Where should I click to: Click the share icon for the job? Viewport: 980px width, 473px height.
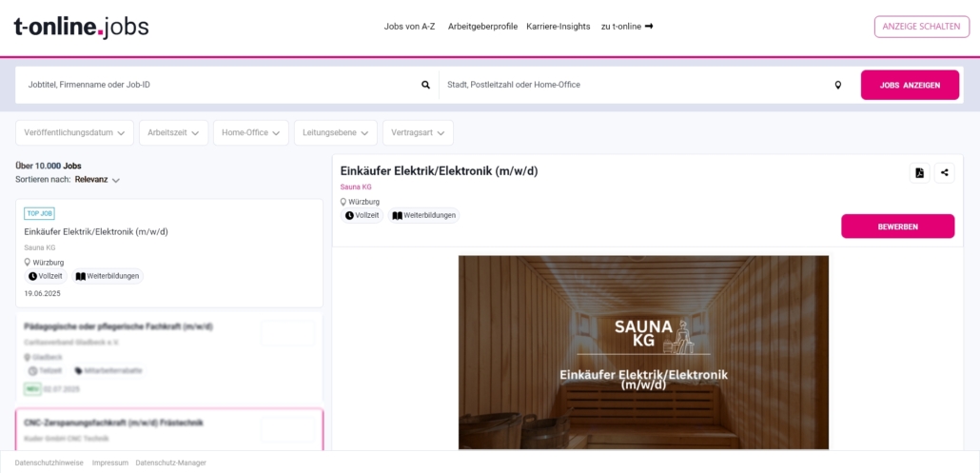(945, 173)
